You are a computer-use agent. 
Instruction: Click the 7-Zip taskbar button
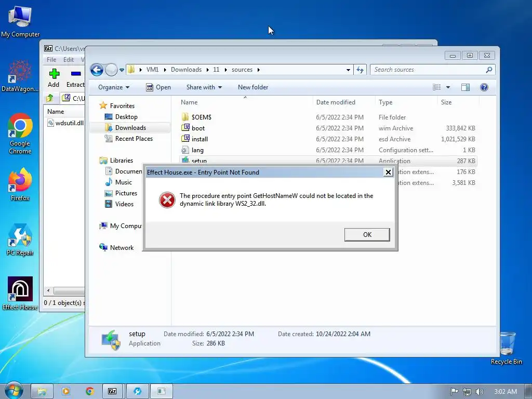tap(112, 391)
